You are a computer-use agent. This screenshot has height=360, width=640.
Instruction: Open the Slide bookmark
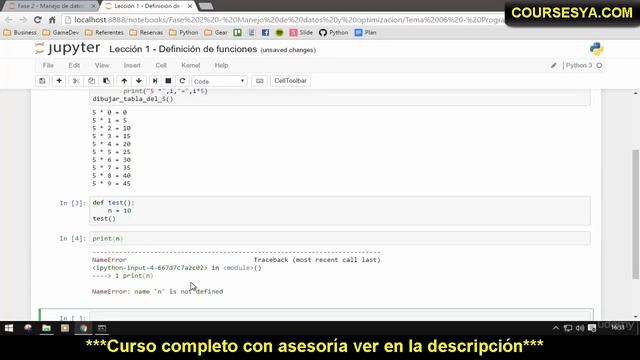(301, 33)
